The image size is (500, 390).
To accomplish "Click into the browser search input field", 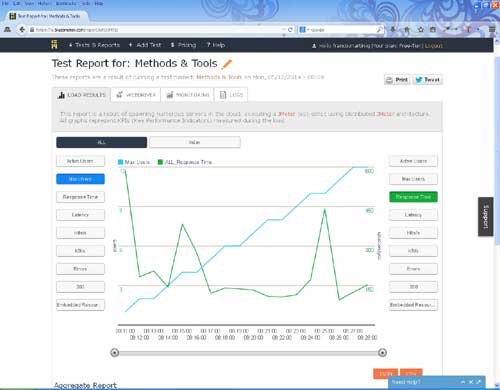I will 342,30.
